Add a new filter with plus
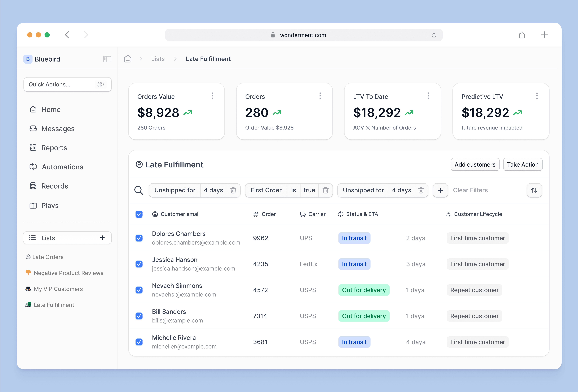This screenshot has height=392, width=578. point(440,190)
